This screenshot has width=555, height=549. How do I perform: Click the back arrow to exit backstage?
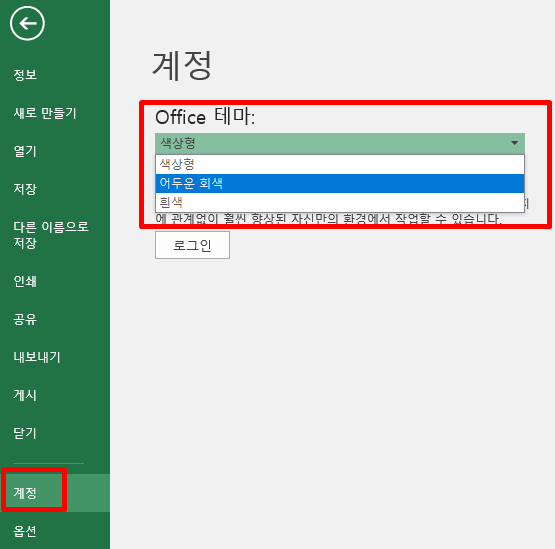tap(27, 23)
